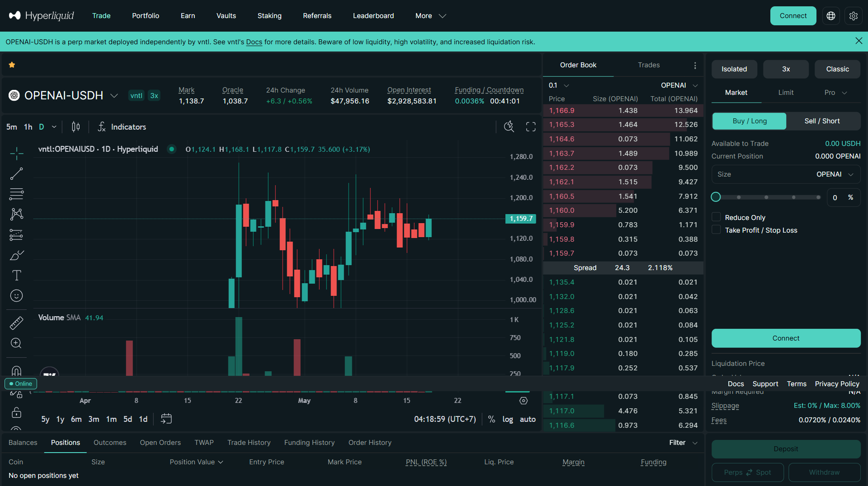868x486 pixels.
Task: Toggle the Reduce Only checkbox
Action: (x=716, y=217)
